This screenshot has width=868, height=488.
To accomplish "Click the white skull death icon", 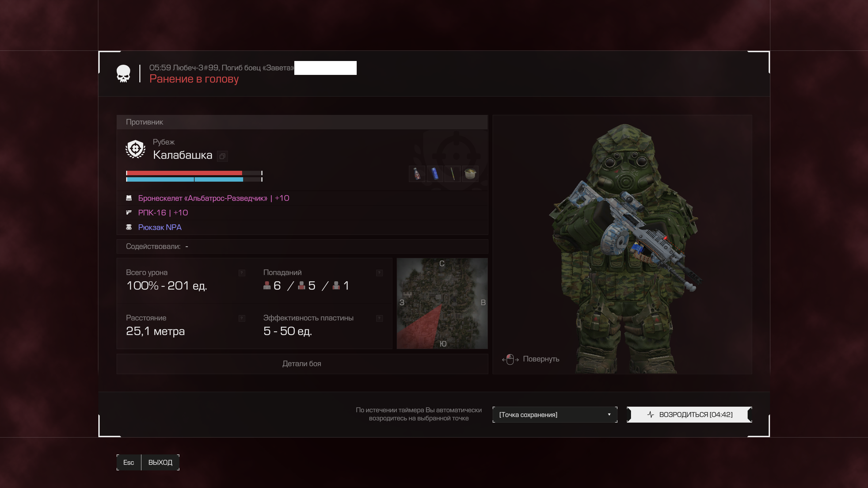I will coord(123,74).
